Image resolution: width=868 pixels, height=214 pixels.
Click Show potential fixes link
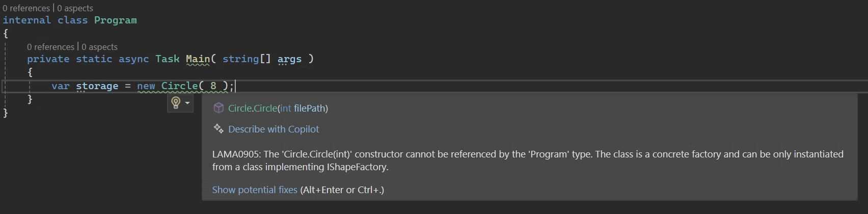[255, 190]
